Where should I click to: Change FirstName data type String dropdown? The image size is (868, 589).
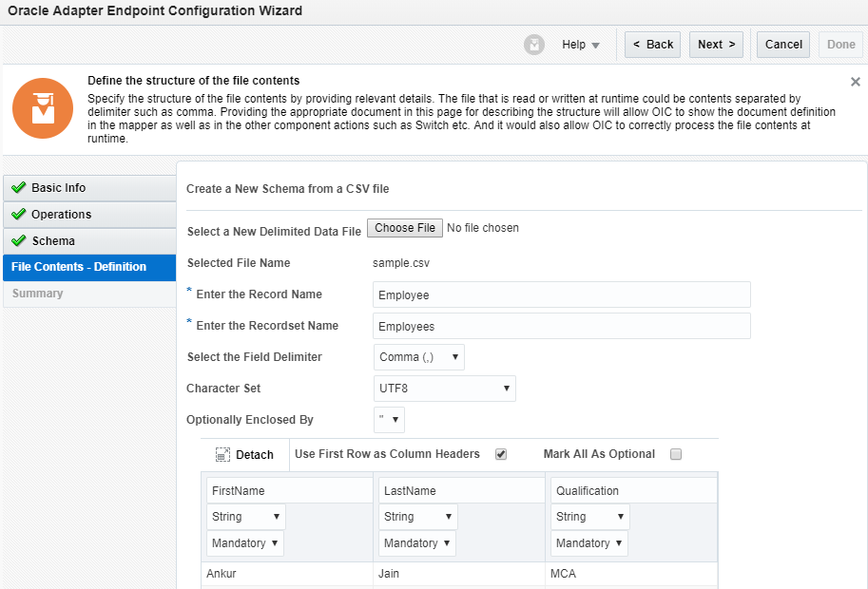[x=245, y=517]
